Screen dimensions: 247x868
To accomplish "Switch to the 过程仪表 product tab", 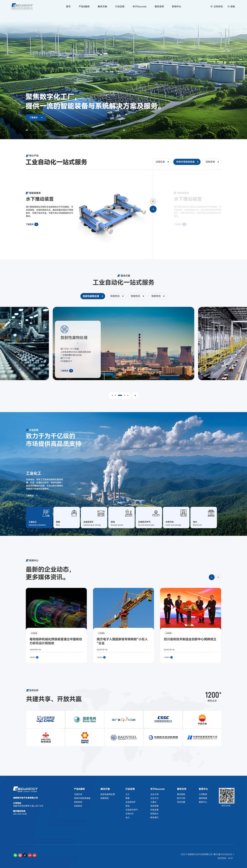I will [162, 162].
